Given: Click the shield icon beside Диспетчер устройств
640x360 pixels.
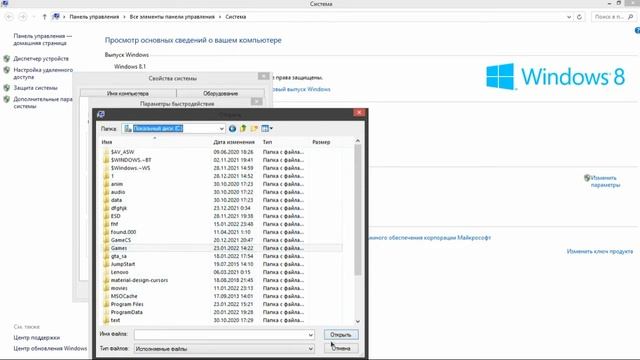Looking at the screenshot, I should [x=7, y=59].
